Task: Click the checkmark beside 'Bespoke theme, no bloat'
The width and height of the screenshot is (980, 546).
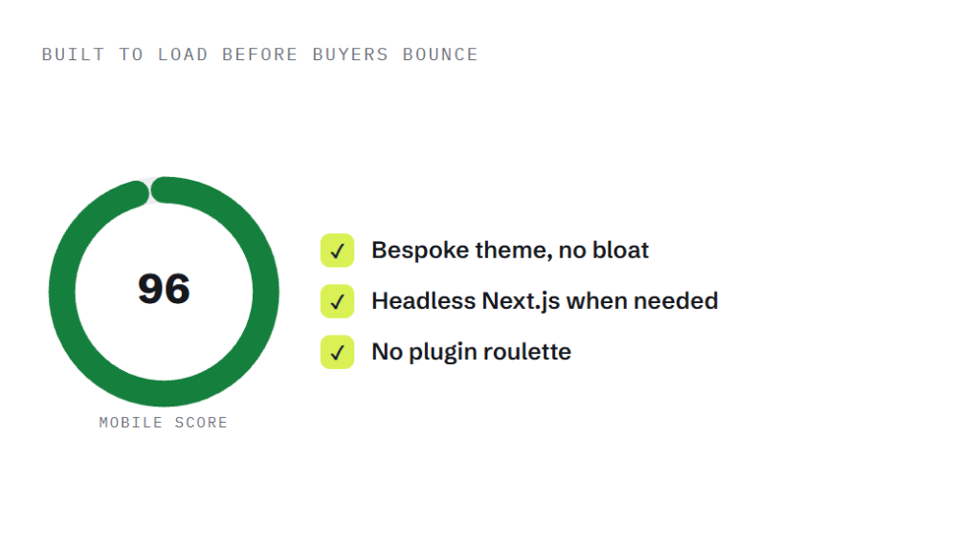Action: (338, 251)
